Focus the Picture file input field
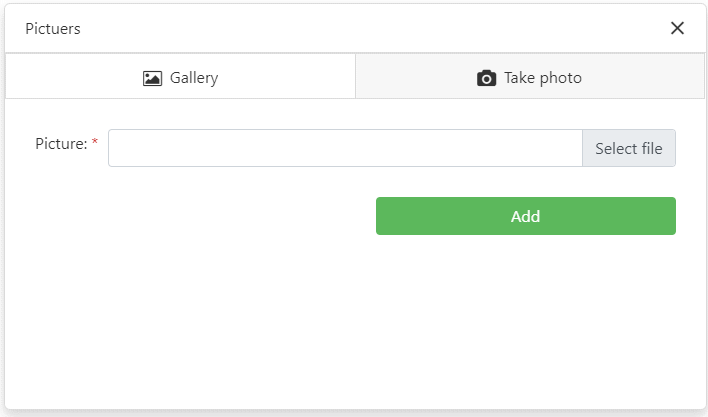The width and height of the screenshot is (708, 417). pos(345,148)
